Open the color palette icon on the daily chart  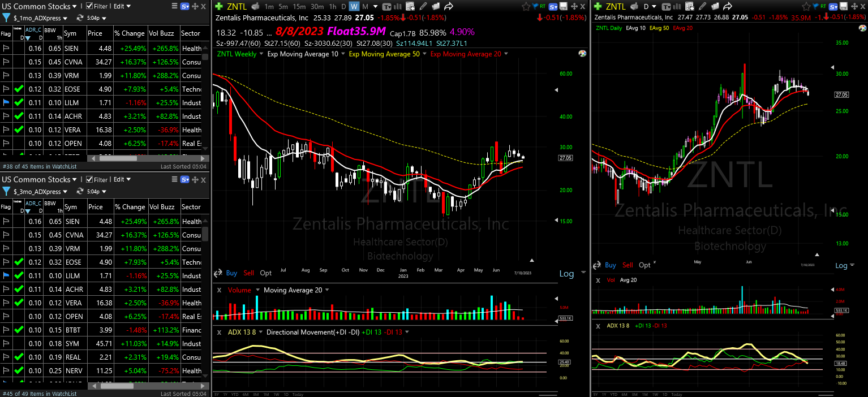(863, 28)
